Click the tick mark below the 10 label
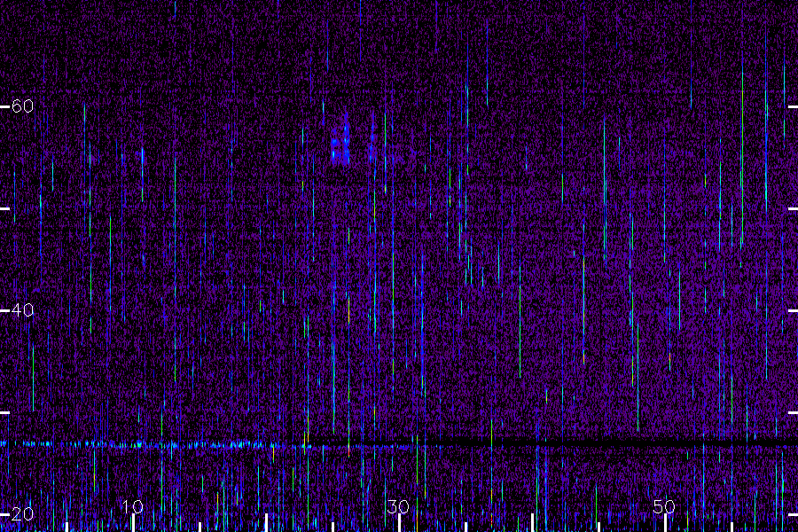798x532 pixels. tap(133, 523)
